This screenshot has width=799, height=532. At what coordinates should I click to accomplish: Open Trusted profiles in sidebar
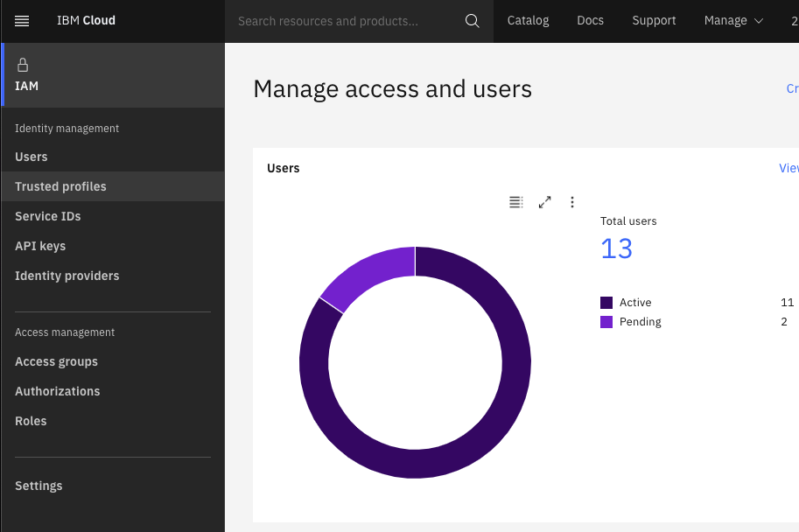[x=60, y=186]
